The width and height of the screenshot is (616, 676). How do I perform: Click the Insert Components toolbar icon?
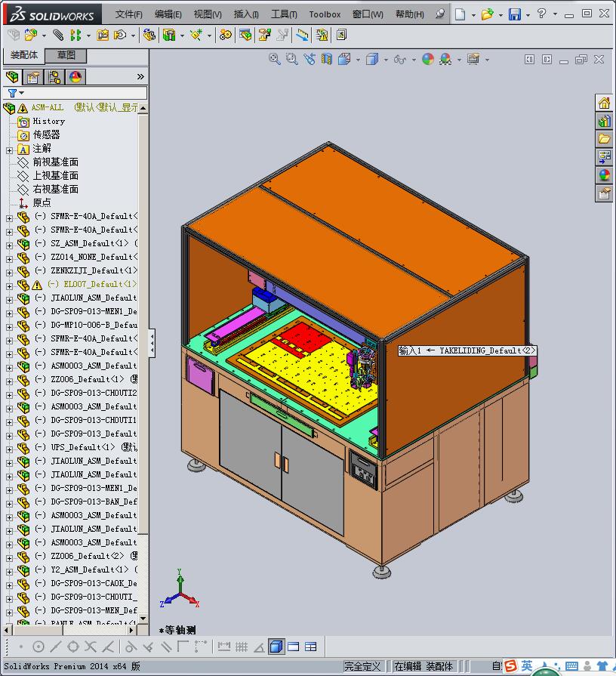tap(31, 35)
